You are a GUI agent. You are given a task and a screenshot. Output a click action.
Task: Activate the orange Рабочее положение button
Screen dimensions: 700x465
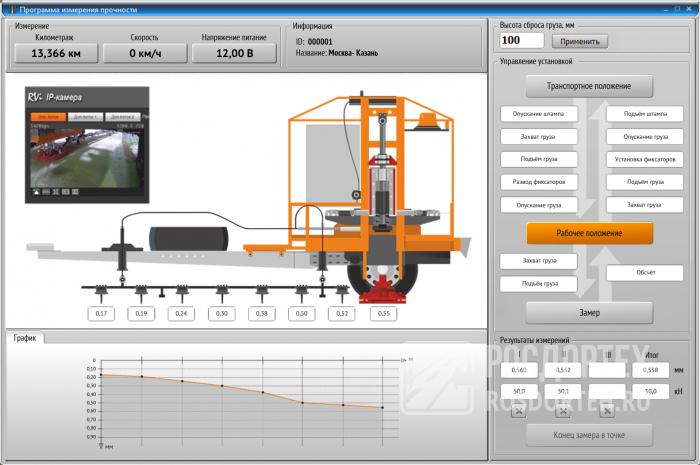tap(589, 233)
